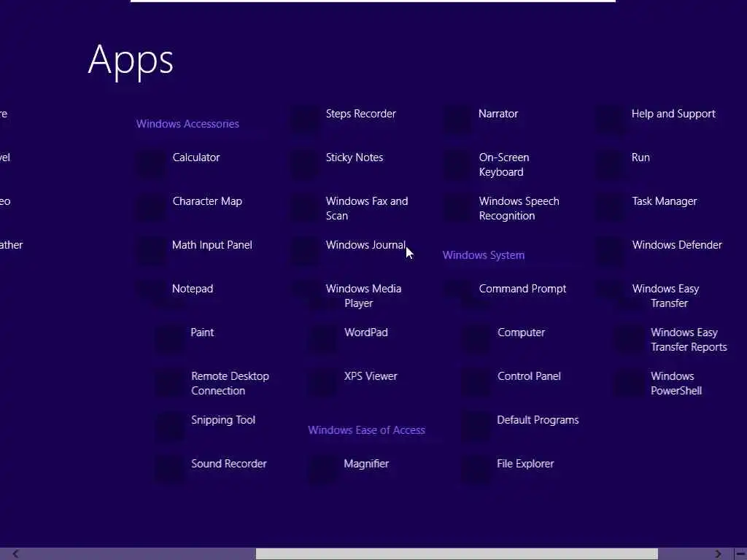Launch Sound Recorder
This screenshot has width=747, height=560.
[x=228, y=464]
